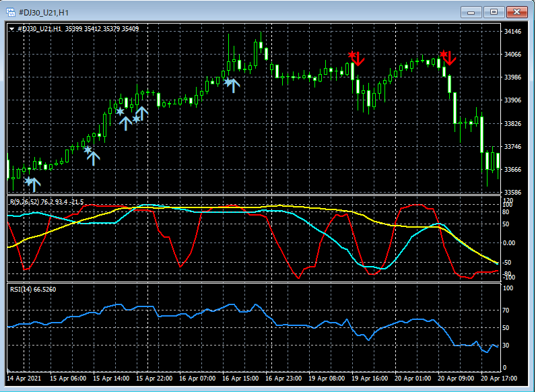Image resolution: width=536 pixels, height=392 pixels.
Task: Click red sell arrow near 20 Apr 09:00
Action: (448, 58)
